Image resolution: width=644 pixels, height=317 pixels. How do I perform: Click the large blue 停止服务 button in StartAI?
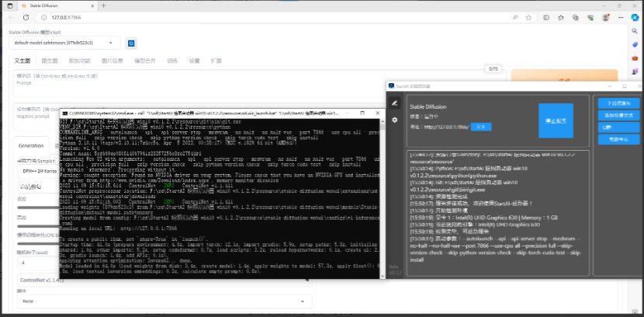click(556, 121)
